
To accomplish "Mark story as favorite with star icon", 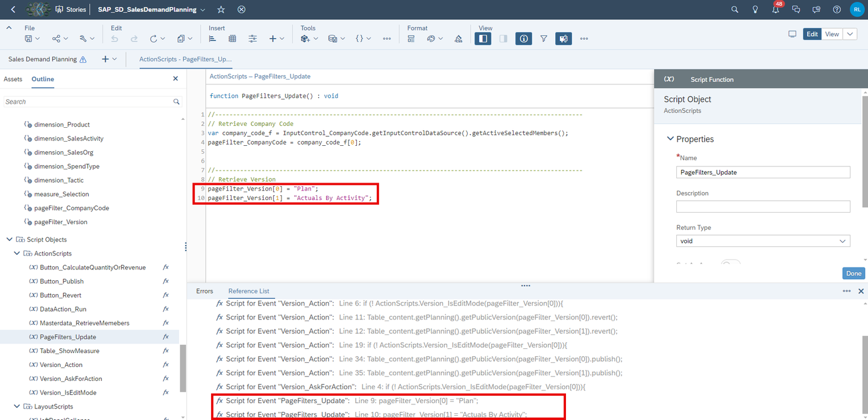I will pos(221,10).
